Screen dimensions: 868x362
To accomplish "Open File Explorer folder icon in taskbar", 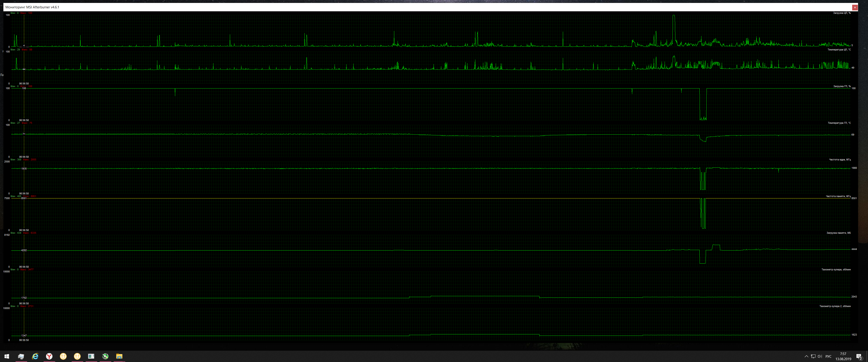I will point(119,356).
